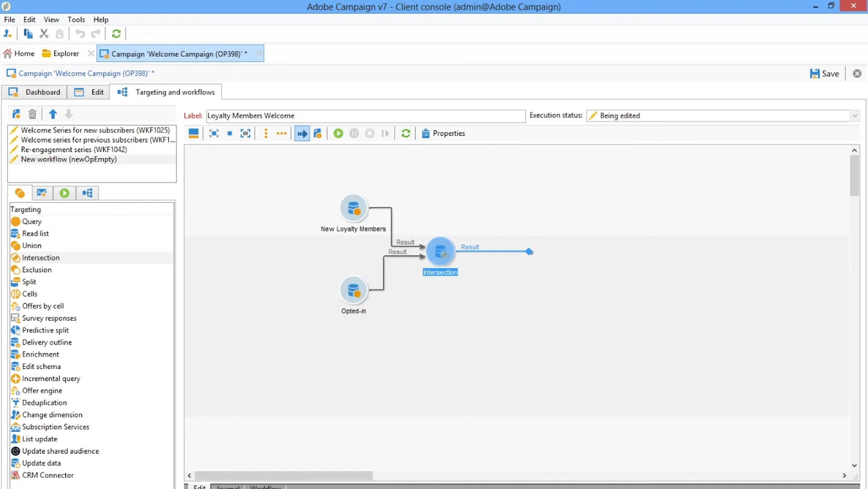The image size is (868, 489).
Task: Open workflow Properties
Action: pyautogui.click(x=443, y=133)
